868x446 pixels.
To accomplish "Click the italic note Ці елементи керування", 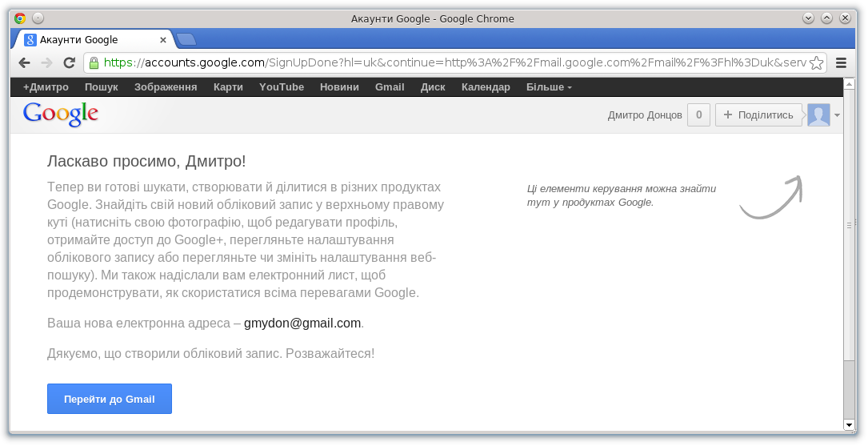I will 622,195.
